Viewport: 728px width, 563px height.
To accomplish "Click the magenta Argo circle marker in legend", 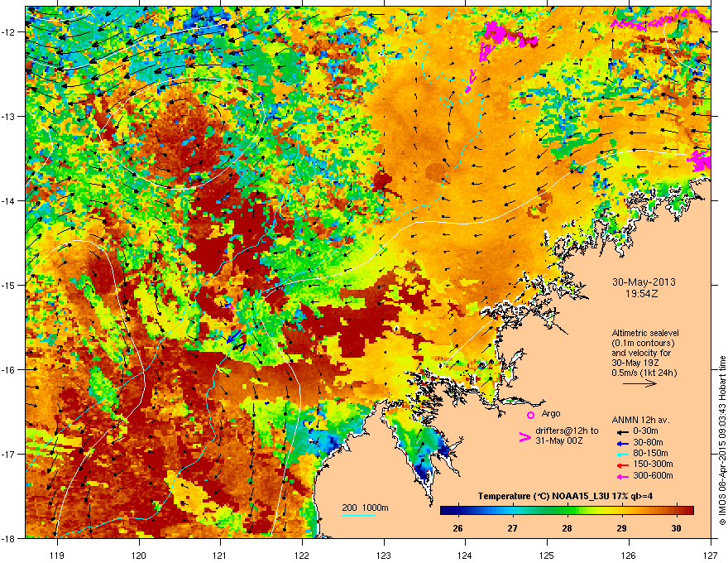I will click(x=530, y=415).
